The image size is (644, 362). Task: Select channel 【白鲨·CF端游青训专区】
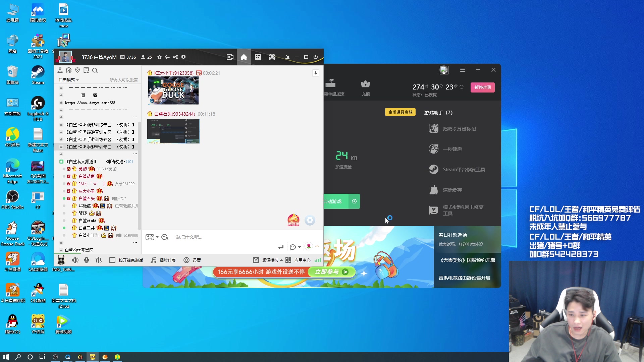point(100,132)
